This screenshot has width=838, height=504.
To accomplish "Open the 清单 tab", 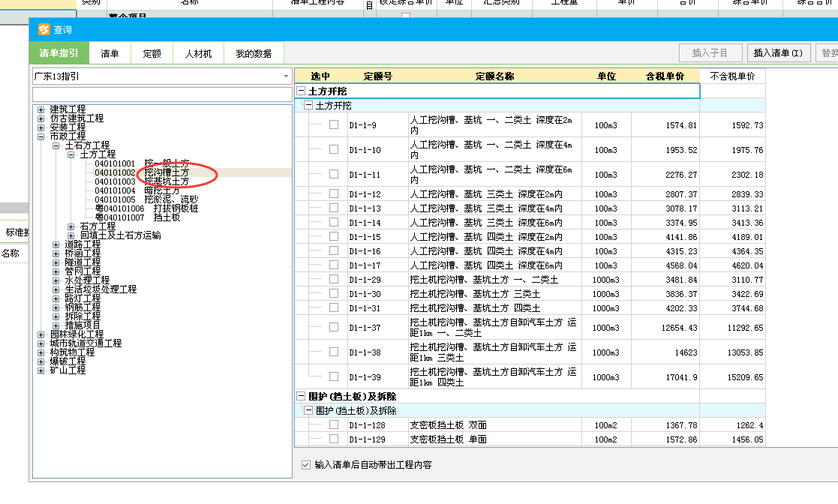I will click(x=110, y=53).
